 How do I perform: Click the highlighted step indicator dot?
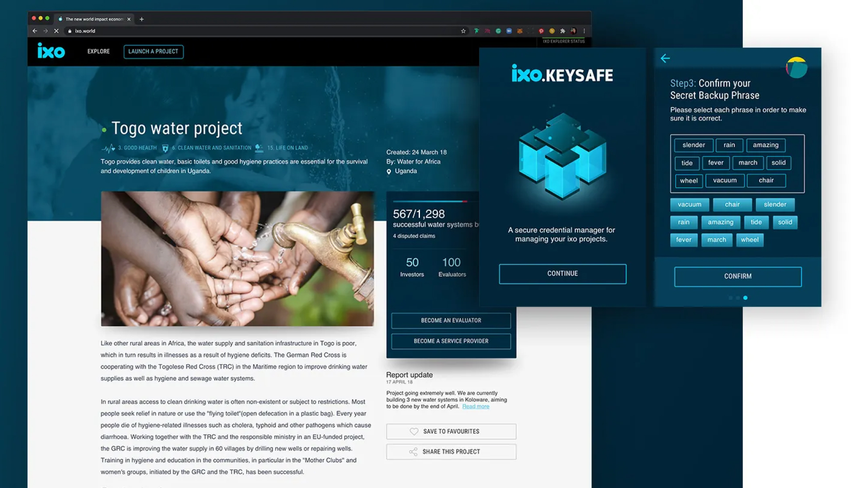tap(745, 298)
